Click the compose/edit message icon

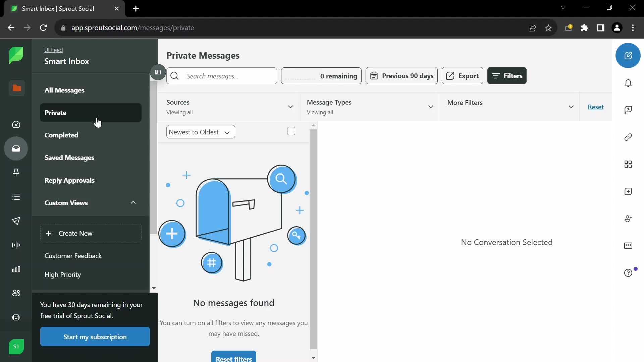point(629,55)
